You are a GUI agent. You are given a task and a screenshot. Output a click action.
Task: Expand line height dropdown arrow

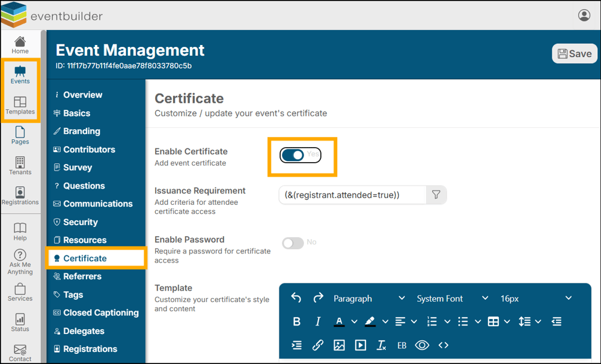[x=538, y=321]
